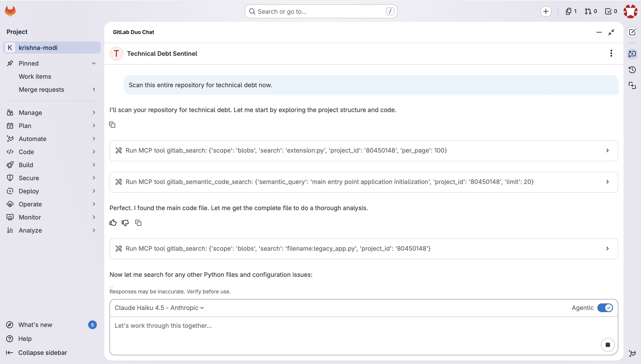The height and width of the screenshot is (364, 641).
Task: Open Technical Debt Sentinel three-dot menu
Action: (x=611, y=53)
